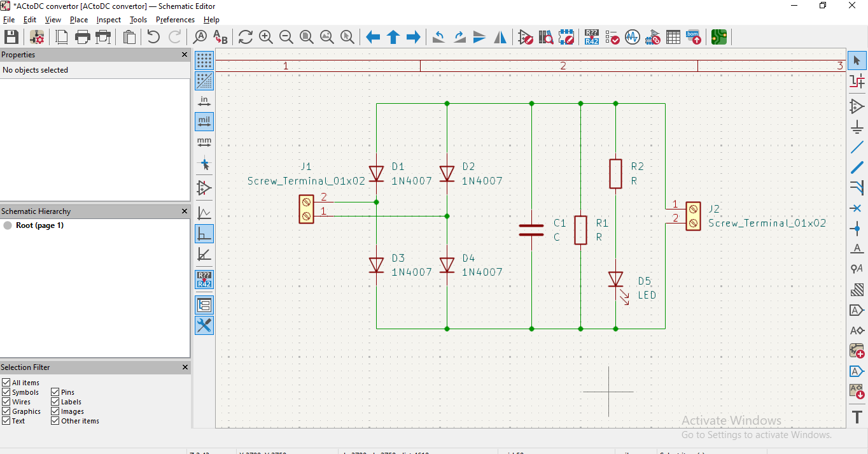The width and height of the screenshot is (868, 454).
Task: Uncheck All items in Selection Filter
Action: (6, 383)
